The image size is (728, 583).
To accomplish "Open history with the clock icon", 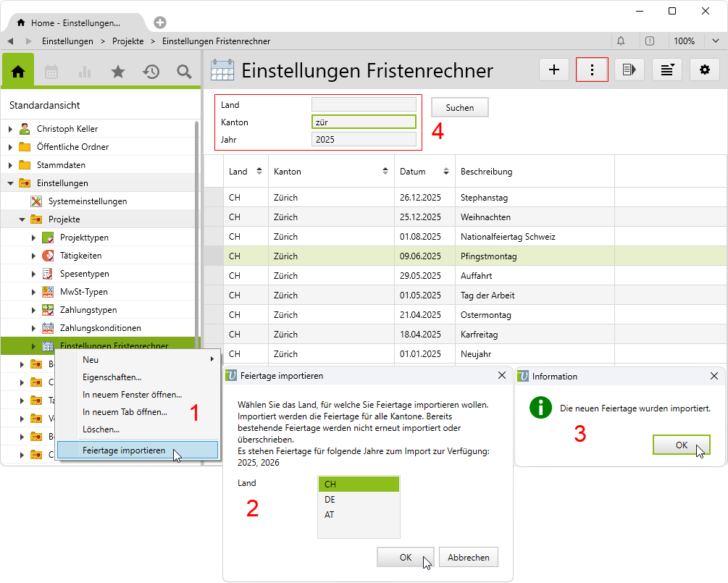I will coord(151,71).
